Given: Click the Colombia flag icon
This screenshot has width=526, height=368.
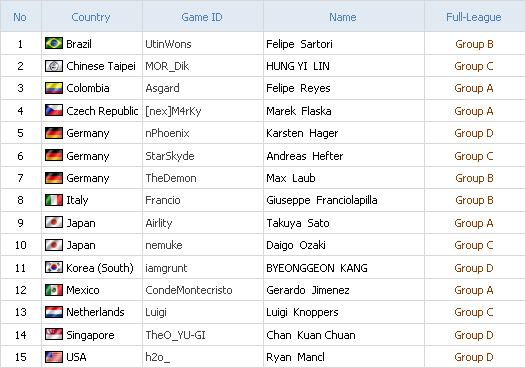Looking at the screenshot, I should tap(54, 88).
